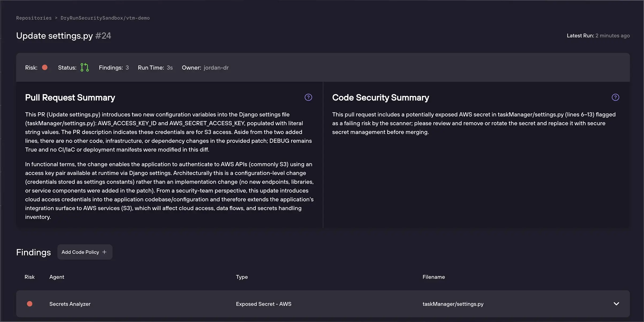Click the red Risk indicator dot
Image resolution: width=644 pixels, height=322 pixels.
pos(45,67)
